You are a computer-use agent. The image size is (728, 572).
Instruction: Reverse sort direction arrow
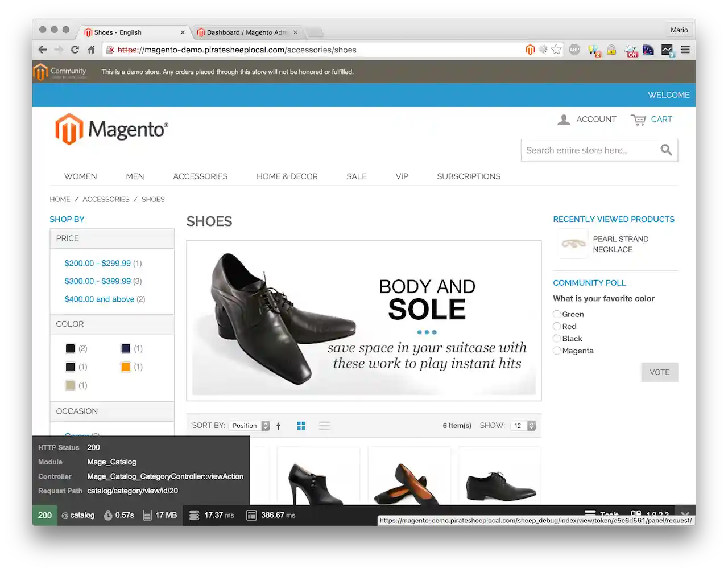(x=279, y=426)
